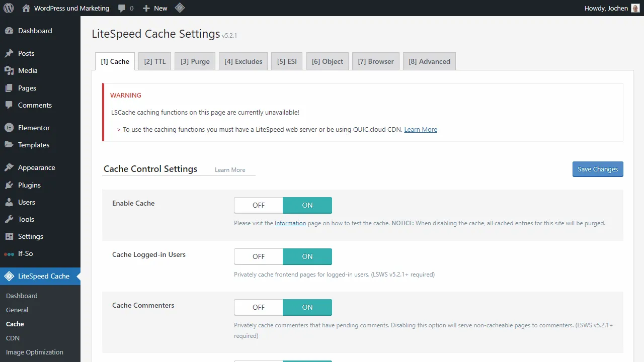The width and height of the screenshot is (644, 362).
Task: Set Cache Logged-in Users to OFF
Action: tap(259, 256)
